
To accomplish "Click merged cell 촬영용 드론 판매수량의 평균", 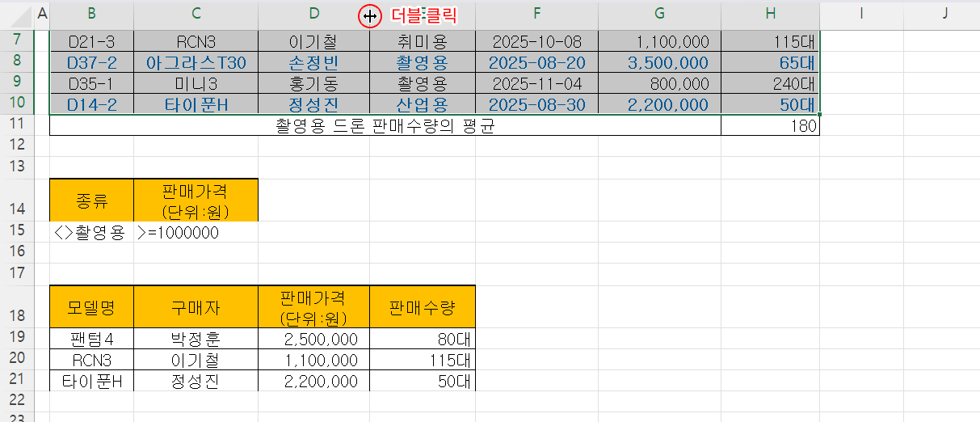I will pos(385,125).
